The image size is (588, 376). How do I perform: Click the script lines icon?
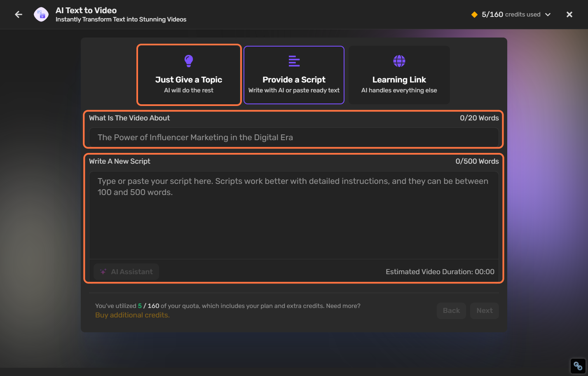tap(294, 61)
